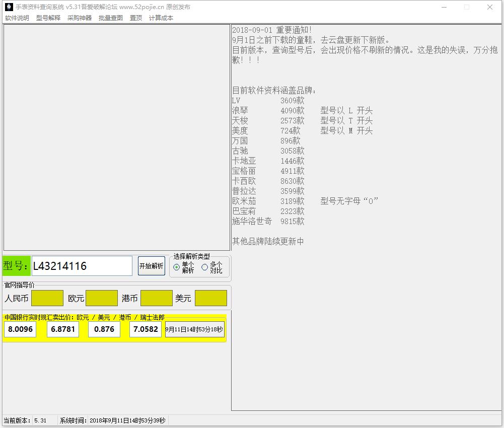Image resolution: width=504 pixels, height=428 pixels.
Task: Click the empty watch image preview area
Action: (117, 137)
